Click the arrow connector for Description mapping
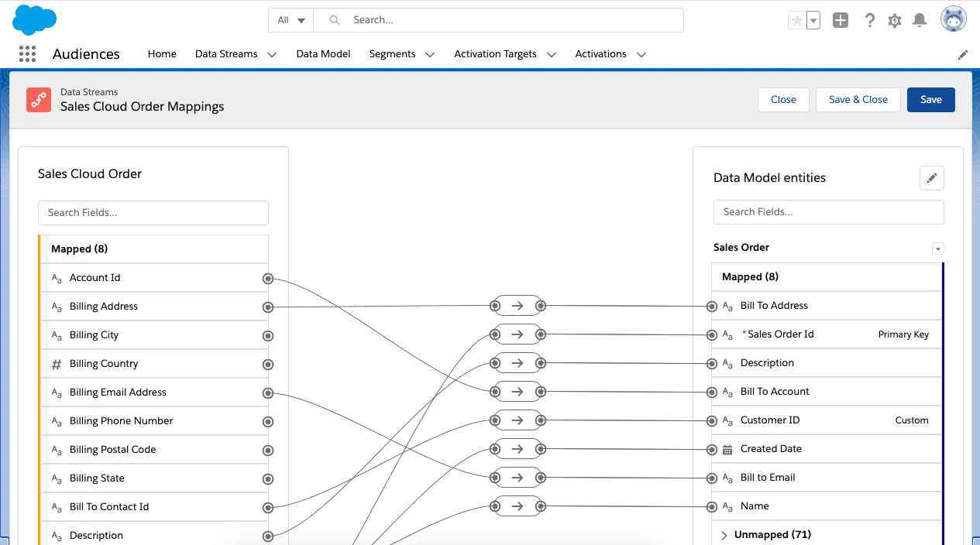980x545 pixels. coord(518,363)
